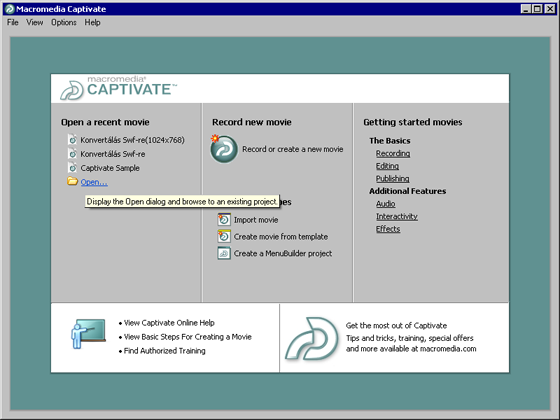Choose Create a MenuBuilder project
560x420 pixels.
[x=283, y=253]
